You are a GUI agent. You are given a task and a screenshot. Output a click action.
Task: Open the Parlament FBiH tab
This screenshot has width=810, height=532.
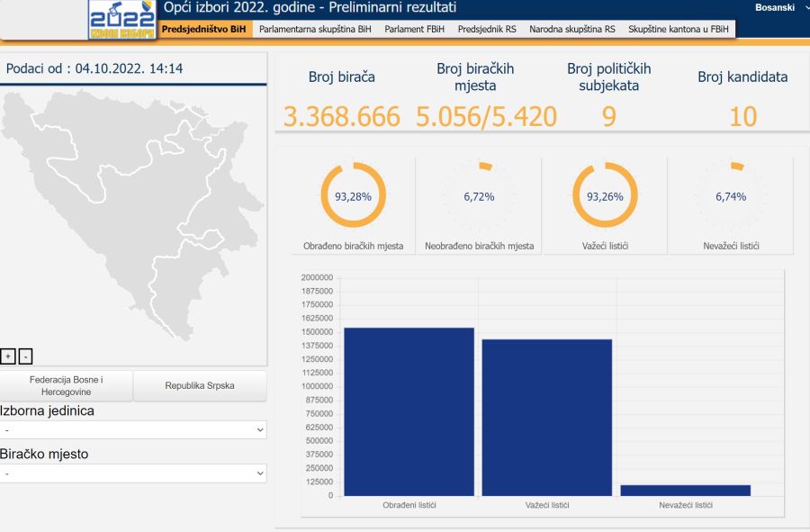[416, 29]
